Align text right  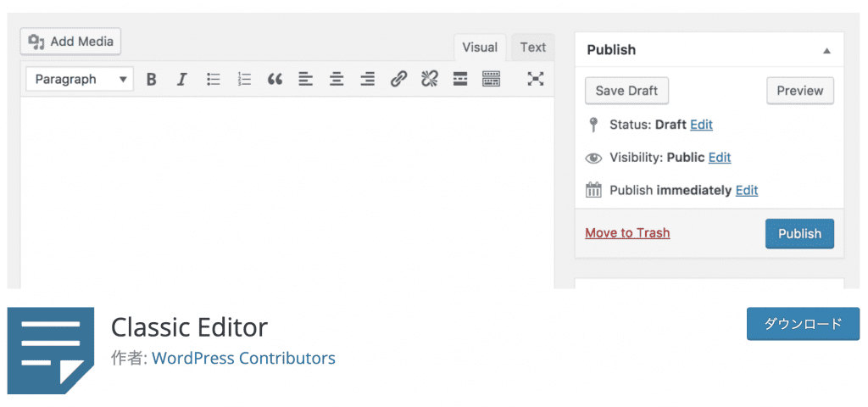(x=367, y=80)
